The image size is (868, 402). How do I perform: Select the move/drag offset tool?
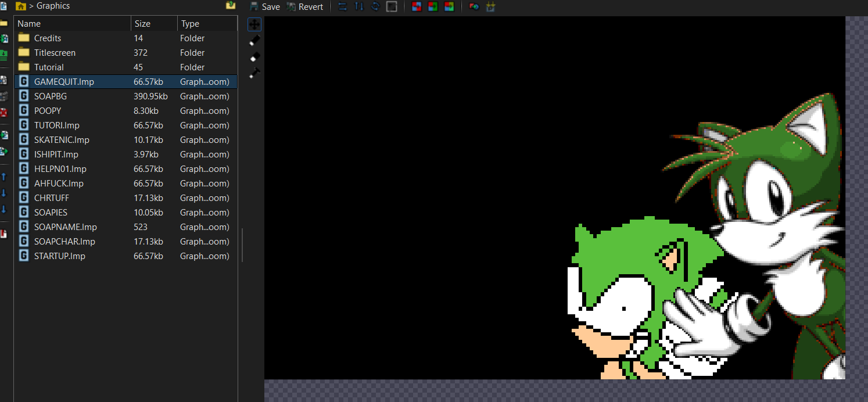(x=254, y=24)
